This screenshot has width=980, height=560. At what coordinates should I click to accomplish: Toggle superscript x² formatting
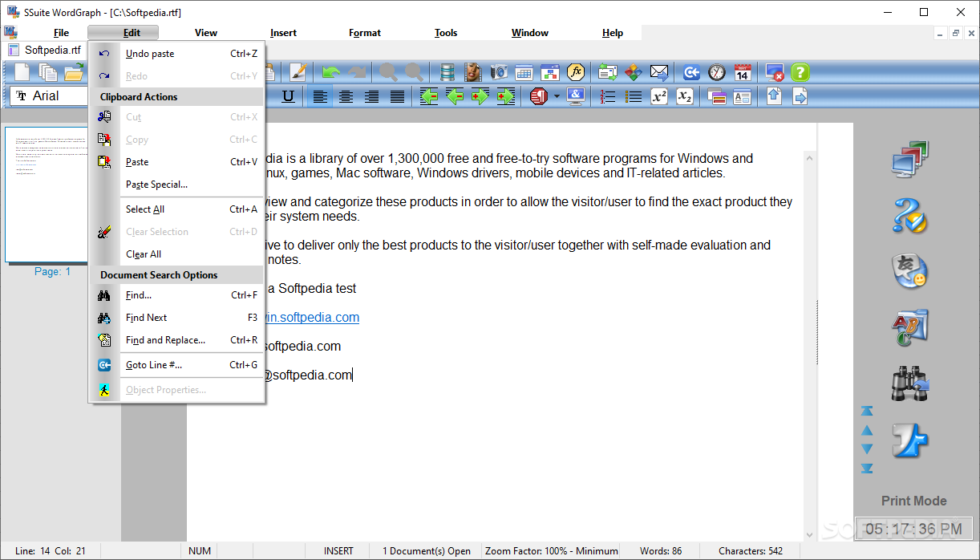point(659,97)
